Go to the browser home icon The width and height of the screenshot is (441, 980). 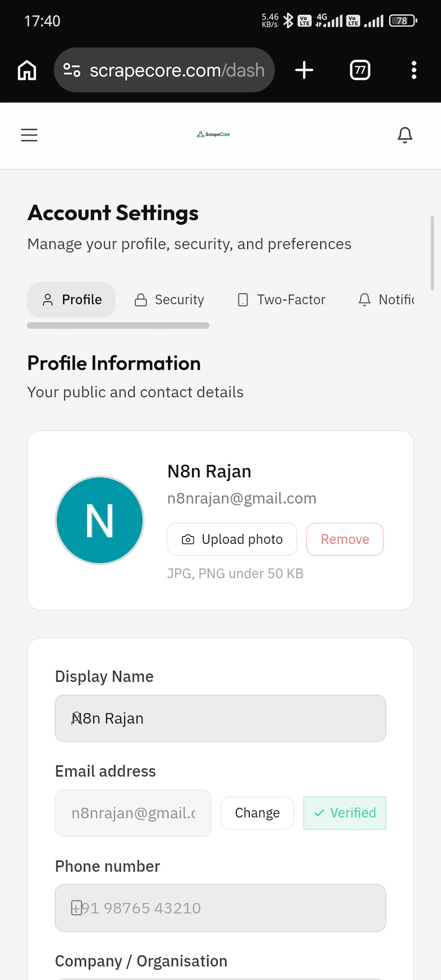pyautogui.click(x=27, y=70)
